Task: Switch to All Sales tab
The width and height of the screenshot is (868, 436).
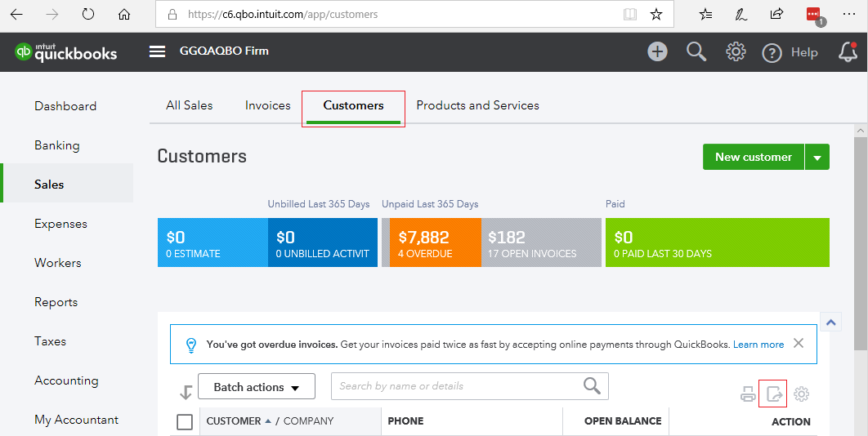Action: click(190, 105)
